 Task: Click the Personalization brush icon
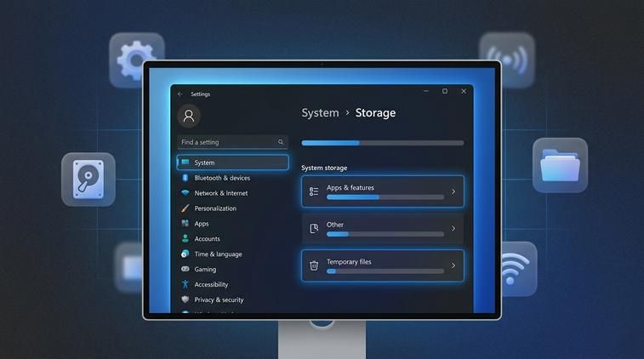185,208
